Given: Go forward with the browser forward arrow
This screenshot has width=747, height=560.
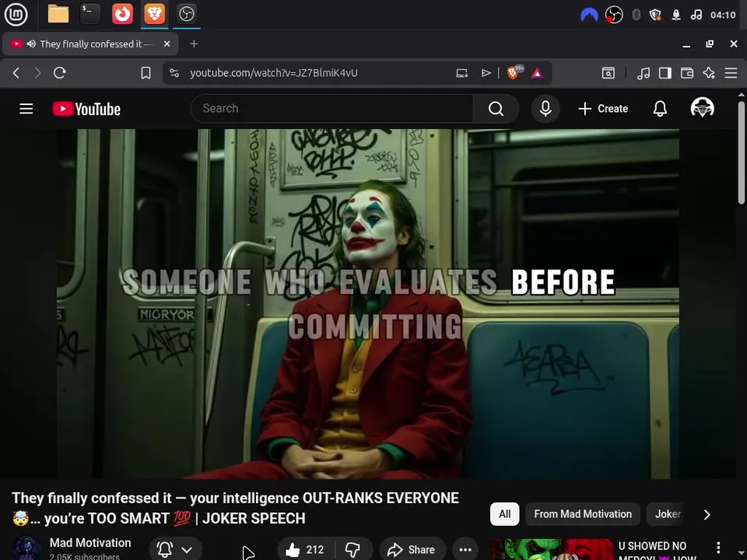Looking at the screenshot, I should click(x=37, y=73).
